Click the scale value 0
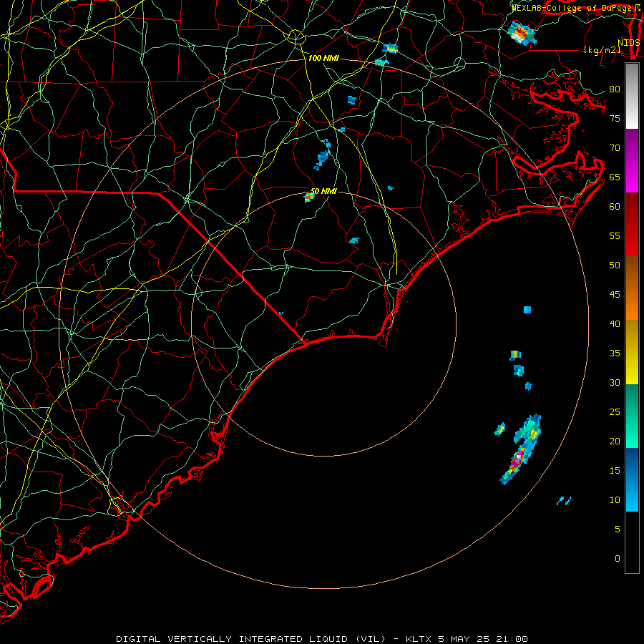 coord(618,559)
